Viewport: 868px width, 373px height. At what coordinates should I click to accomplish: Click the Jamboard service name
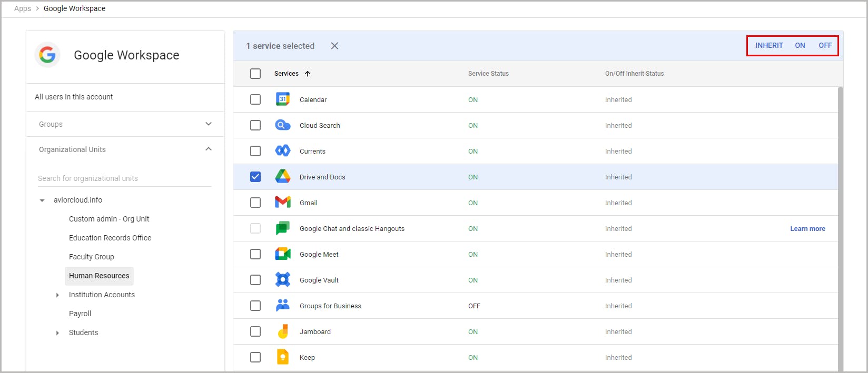[315, 331]
